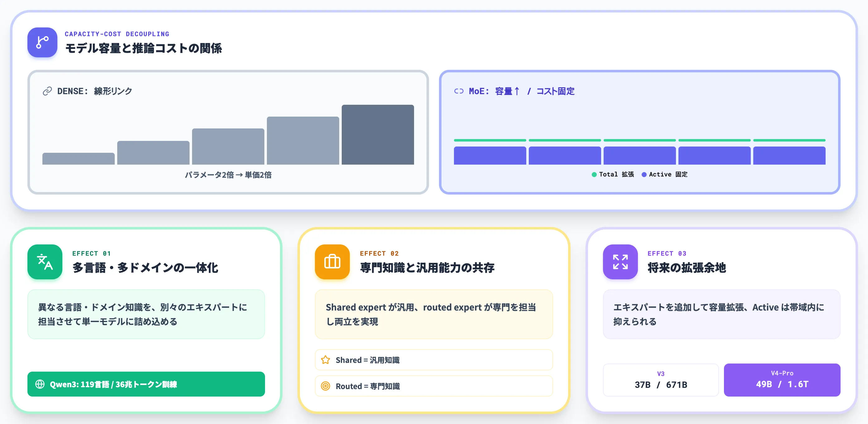This screenshot has height=424, width=868.
Task: Click the target icon beside Routed = 専門知識
Action: click(x=325, y=386)
